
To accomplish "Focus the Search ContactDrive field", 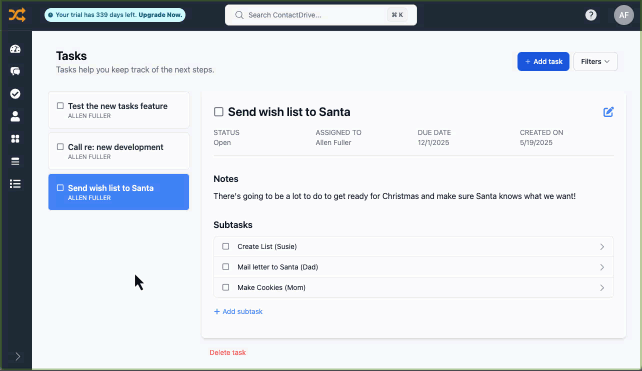I will [x=321, y=15].
